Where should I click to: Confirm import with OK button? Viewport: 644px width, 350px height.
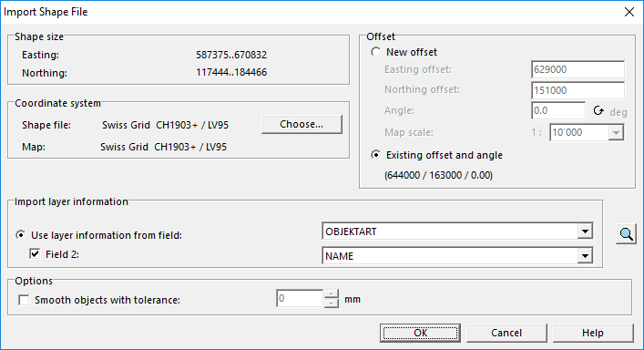pos(420,333)
